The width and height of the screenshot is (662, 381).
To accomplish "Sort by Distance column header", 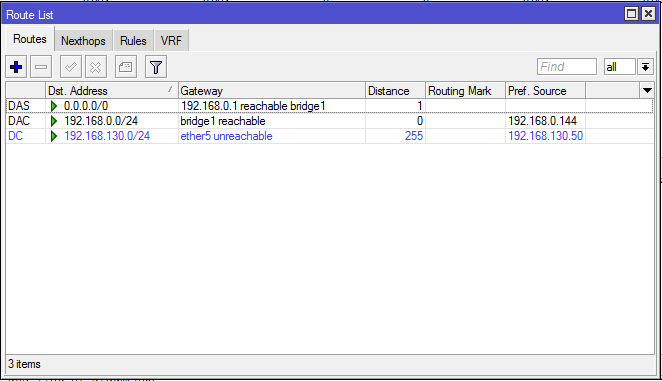I will tap(395, 90).
